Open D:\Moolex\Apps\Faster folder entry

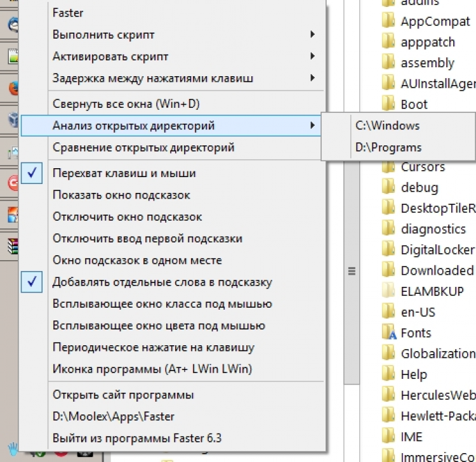click(x=172, y=416)
